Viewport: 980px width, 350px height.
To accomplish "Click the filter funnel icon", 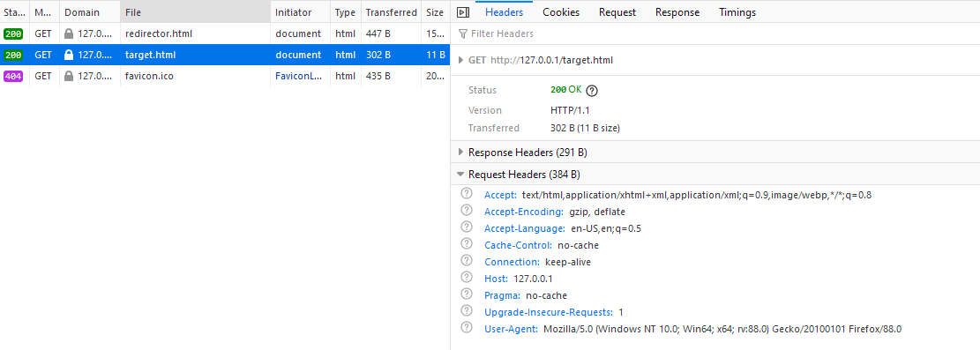I will pyautogui.click(x=462, y=34).
